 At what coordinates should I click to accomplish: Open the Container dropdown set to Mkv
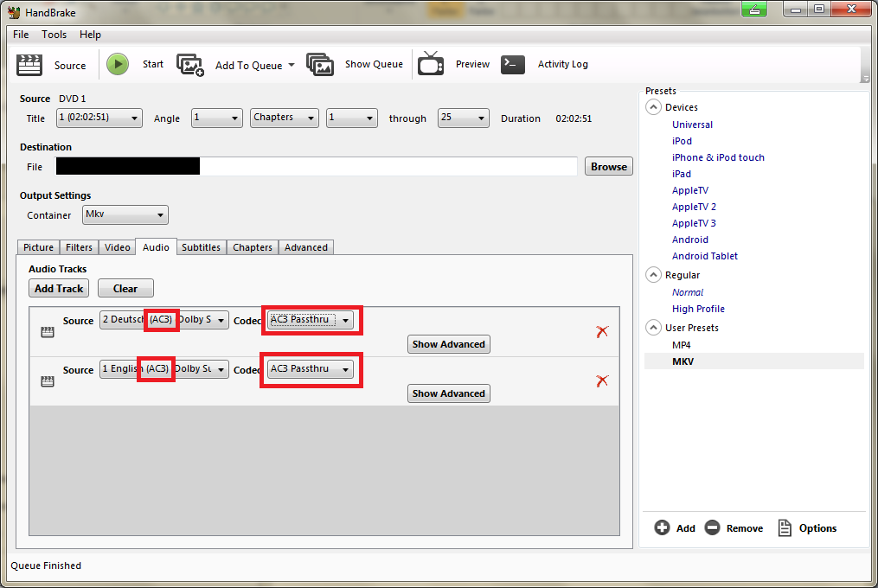click(x=125, y=215)
